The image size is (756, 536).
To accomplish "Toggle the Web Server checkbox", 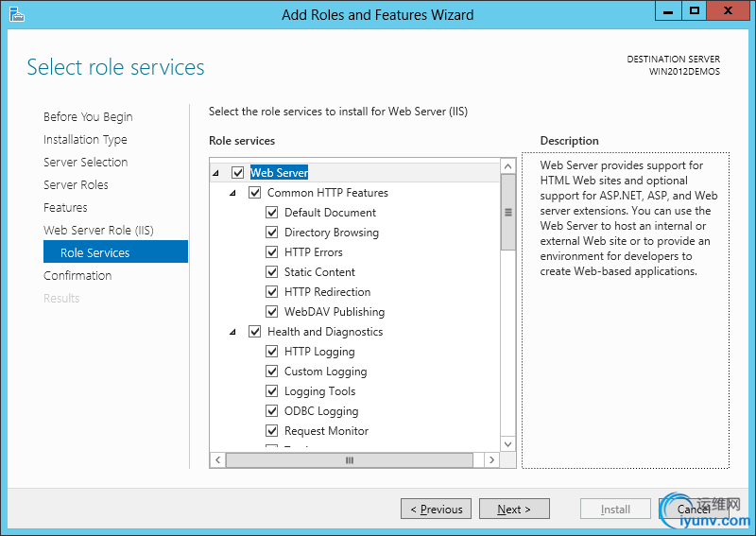I will 238,172.
